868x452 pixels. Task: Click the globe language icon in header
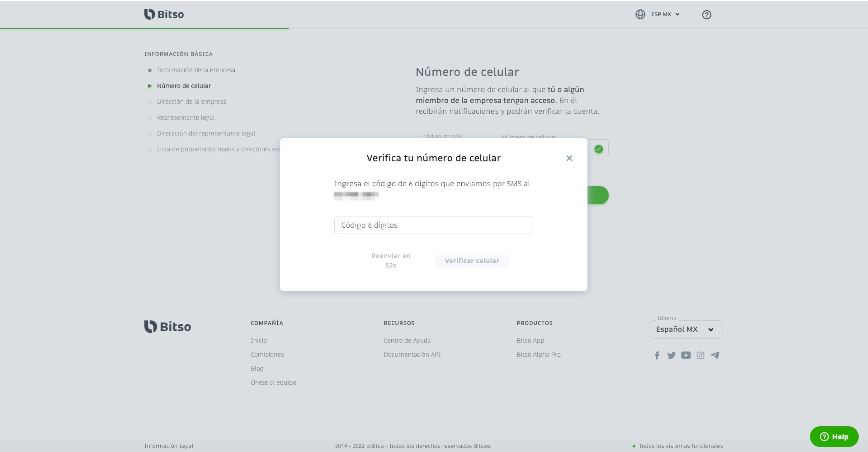click(x=640, y=15)
